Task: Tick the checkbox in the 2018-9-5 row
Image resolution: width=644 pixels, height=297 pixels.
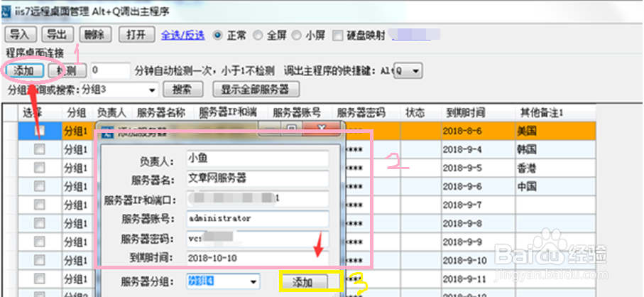Action: pyautogui.click(x=40, y=168)
